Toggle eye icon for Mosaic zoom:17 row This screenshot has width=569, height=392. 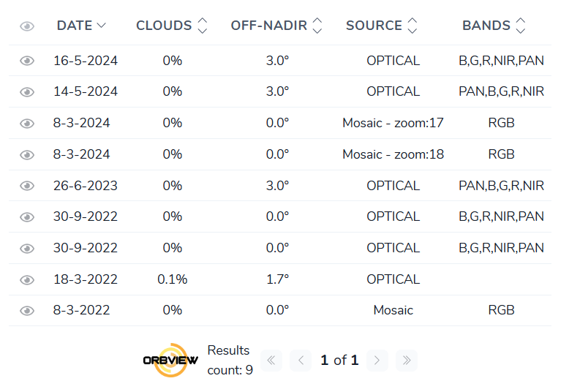point(27,124)
